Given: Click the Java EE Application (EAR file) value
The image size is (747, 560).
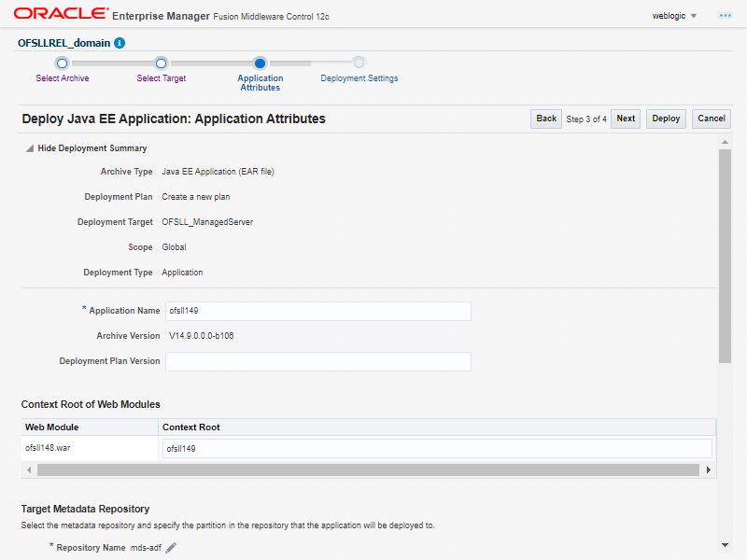Looking at the screenshot, I should tap(218, 172).
